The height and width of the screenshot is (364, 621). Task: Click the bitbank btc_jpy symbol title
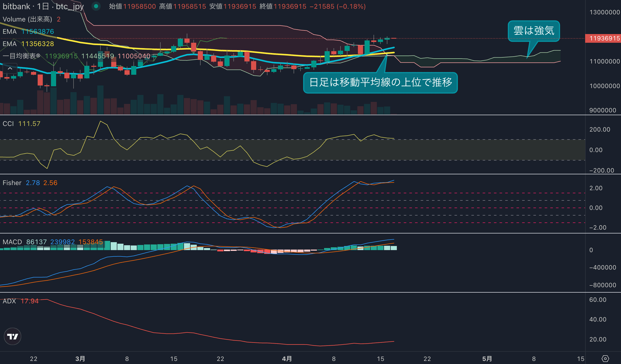click(x=43, y=6)
